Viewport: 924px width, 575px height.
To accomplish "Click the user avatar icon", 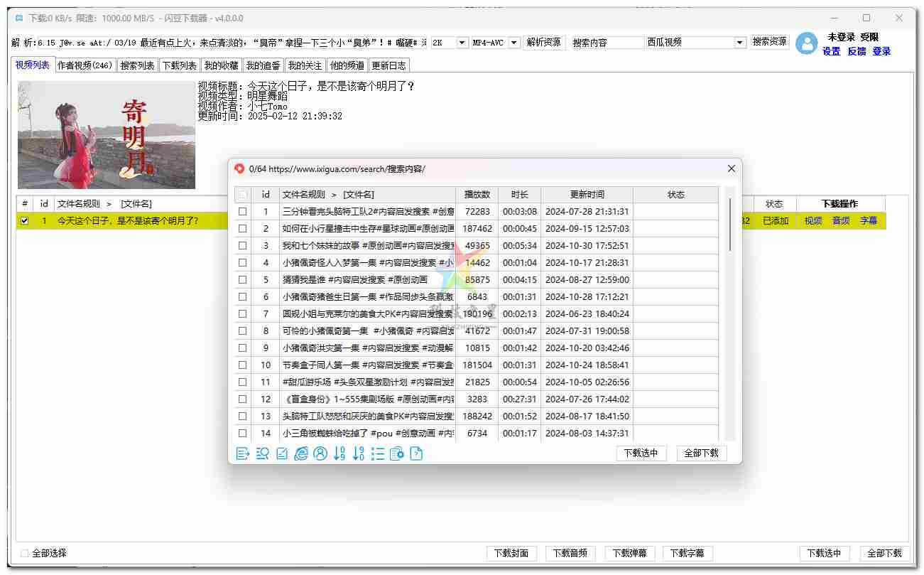I will (x=806, y=43).
